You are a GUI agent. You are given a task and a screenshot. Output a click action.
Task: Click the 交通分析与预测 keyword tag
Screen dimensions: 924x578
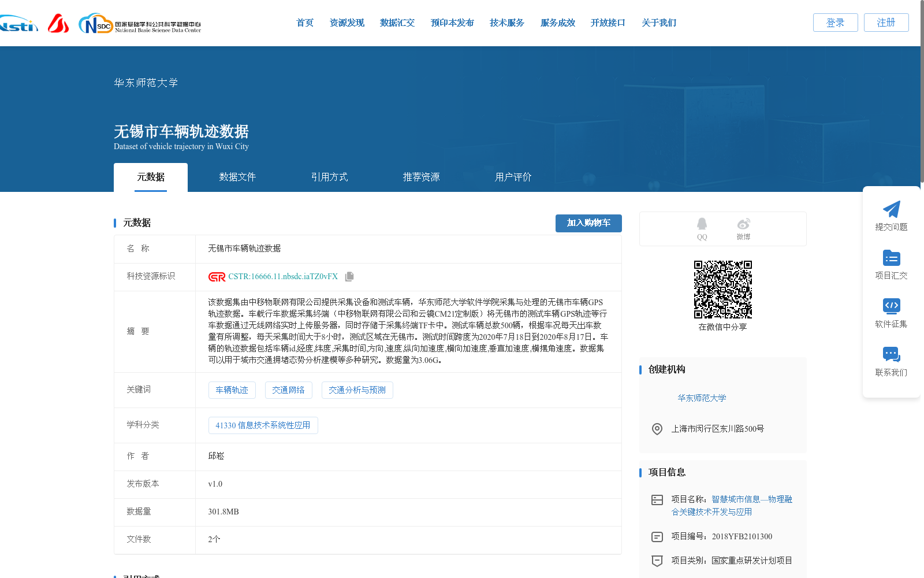[357, 390]
